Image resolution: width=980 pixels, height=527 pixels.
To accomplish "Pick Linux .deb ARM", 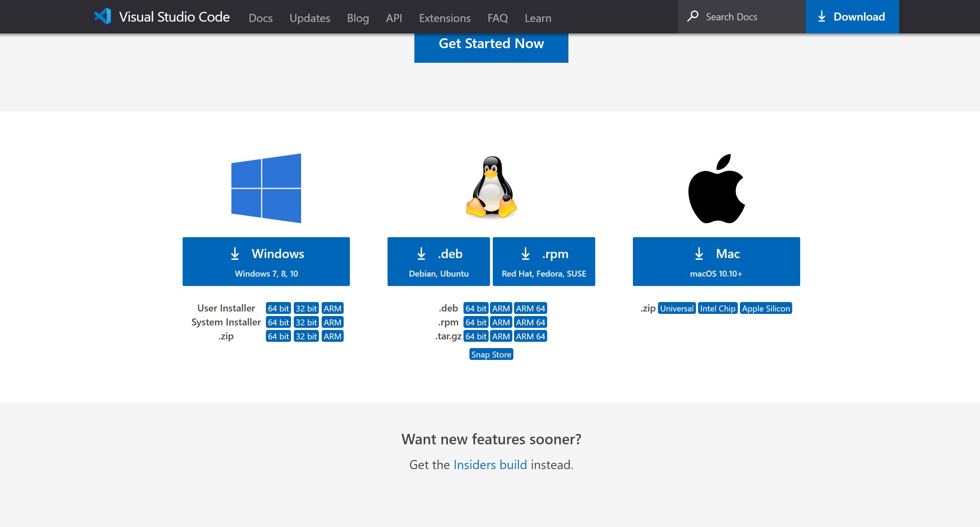I will point(501,308).
